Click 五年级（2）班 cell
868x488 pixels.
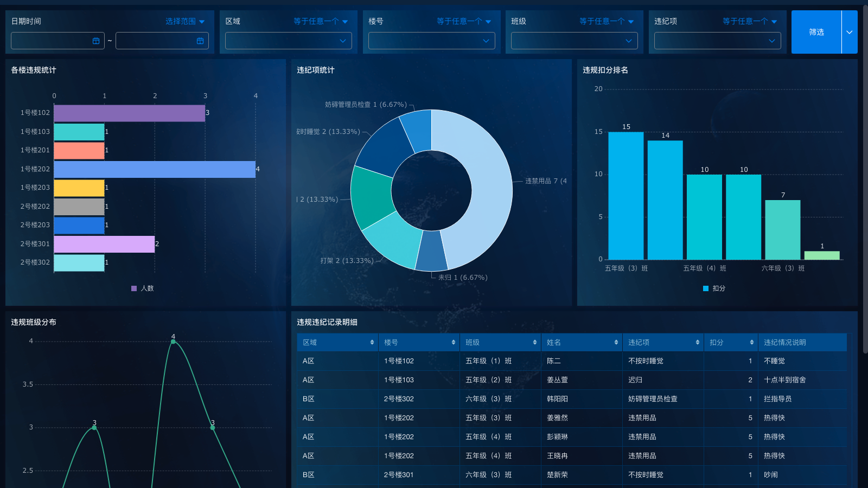pyautogui.click(x=489, y=380)
